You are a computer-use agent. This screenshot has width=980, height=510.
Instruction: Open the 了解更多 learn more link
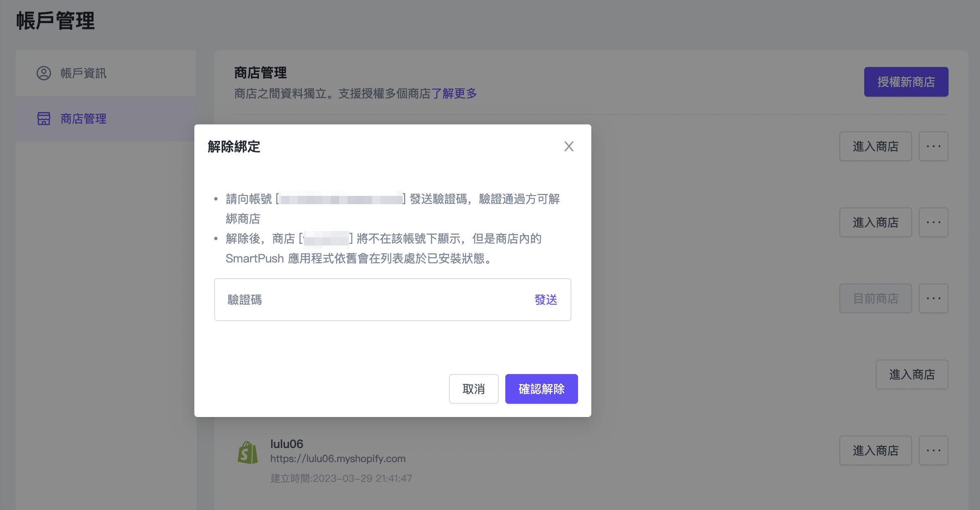click(x=454, y=93)
